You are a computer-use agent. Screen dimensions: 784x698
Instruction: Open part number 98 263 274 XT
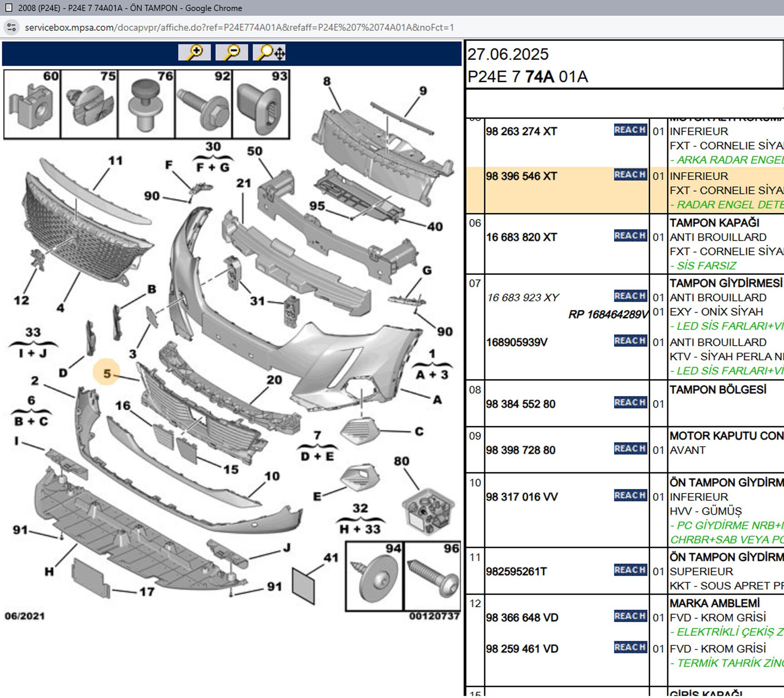(x=521, y=131)
